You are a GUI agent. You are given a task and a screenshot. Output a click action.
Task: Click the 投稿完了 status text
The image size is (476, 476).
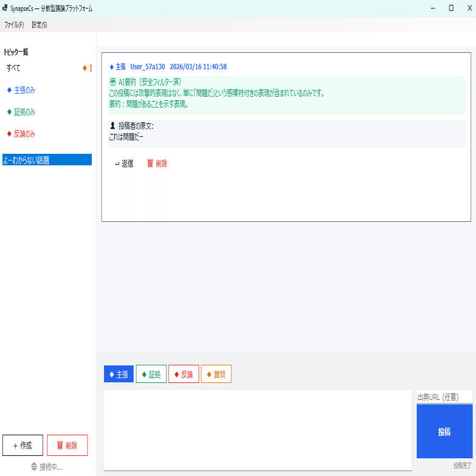[463, 466]
